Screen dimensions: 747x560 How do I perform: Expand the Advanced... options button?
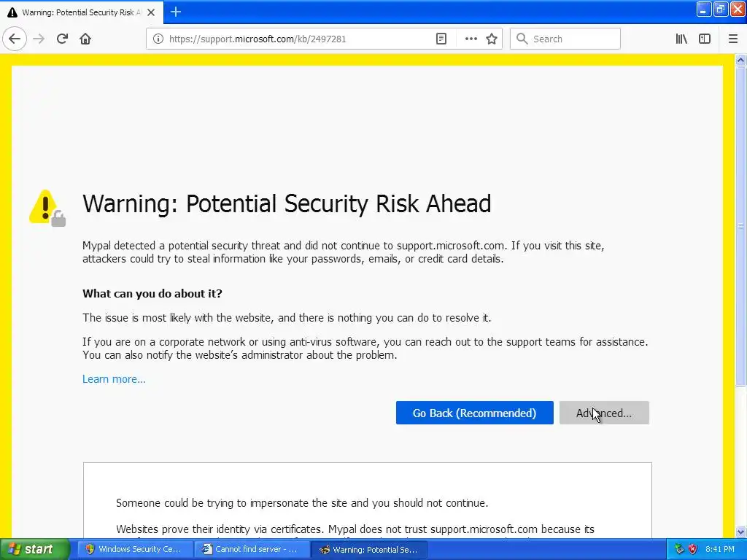tap(604, 413)
